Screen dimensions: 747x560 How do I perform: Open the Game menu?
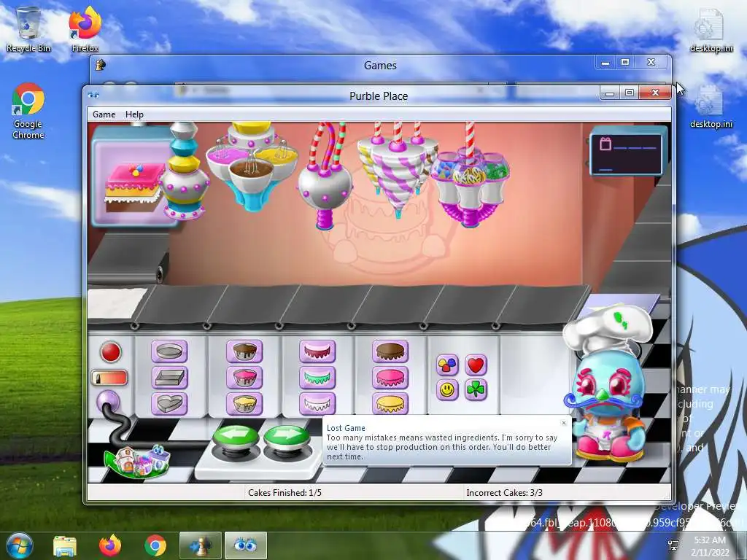click(104, 114)
